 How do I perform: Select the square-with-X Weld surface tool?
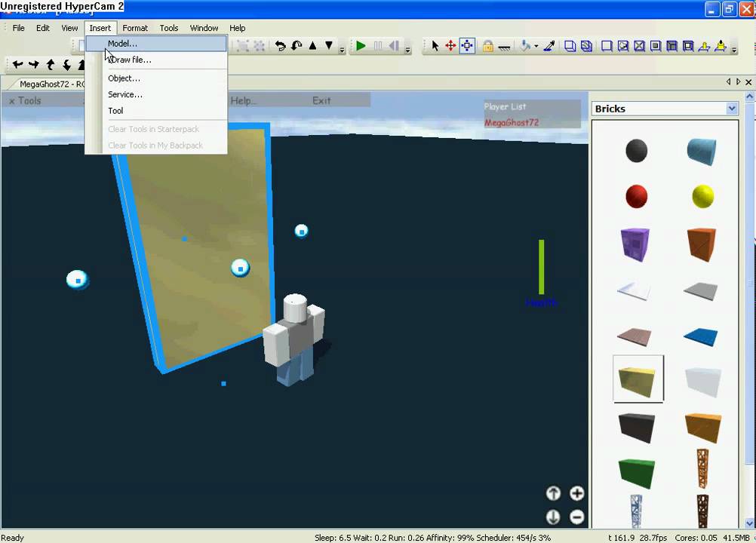(639, 46)
